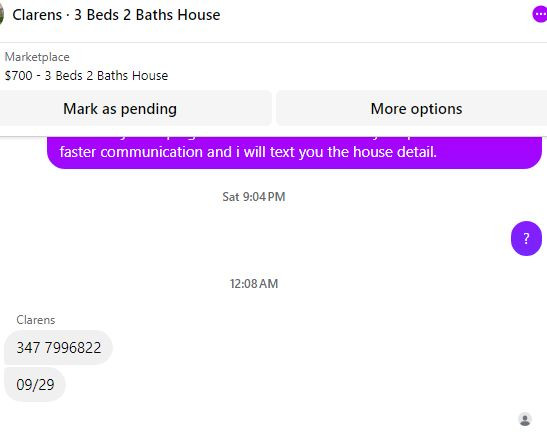Click the 12:08 AM timestamp

point(254,284)
